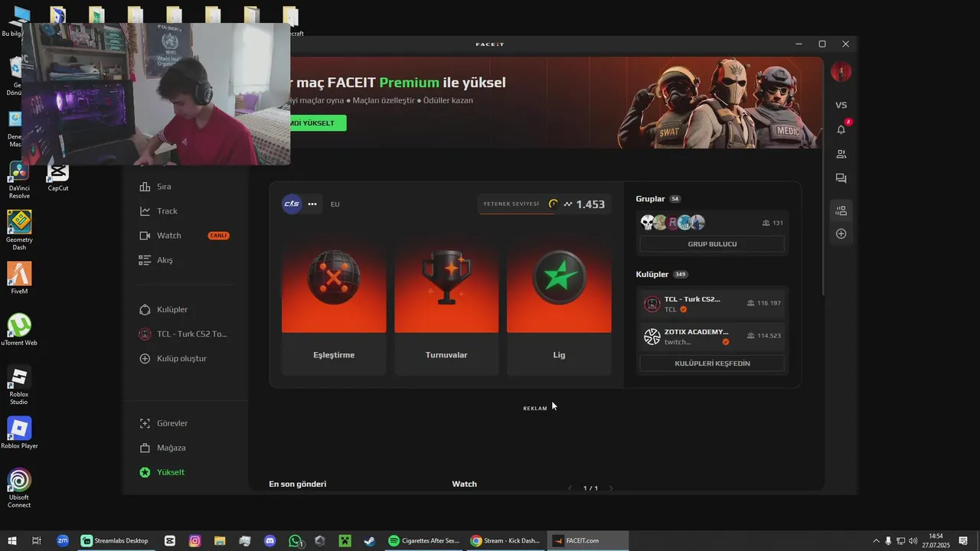This screenshot has height=551, width=980.
Task: Open the notifications bell
Action: pos(841,129)
